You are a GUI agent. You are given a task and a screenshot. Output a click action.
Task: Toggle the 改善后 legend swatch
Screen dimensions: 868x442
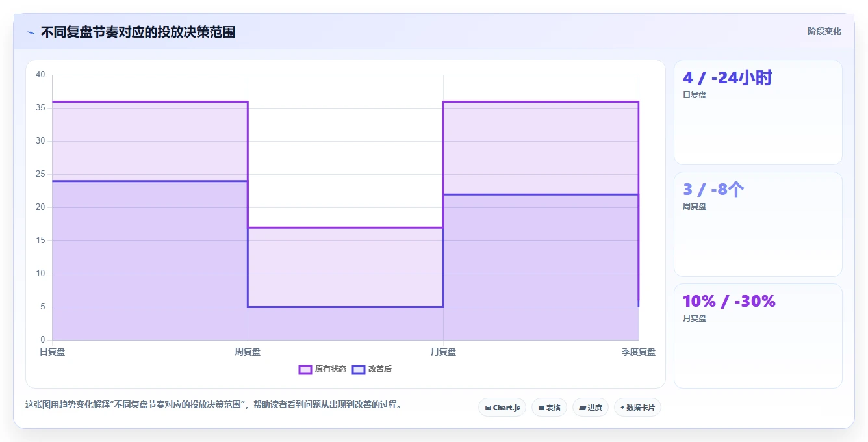[359, 369]
